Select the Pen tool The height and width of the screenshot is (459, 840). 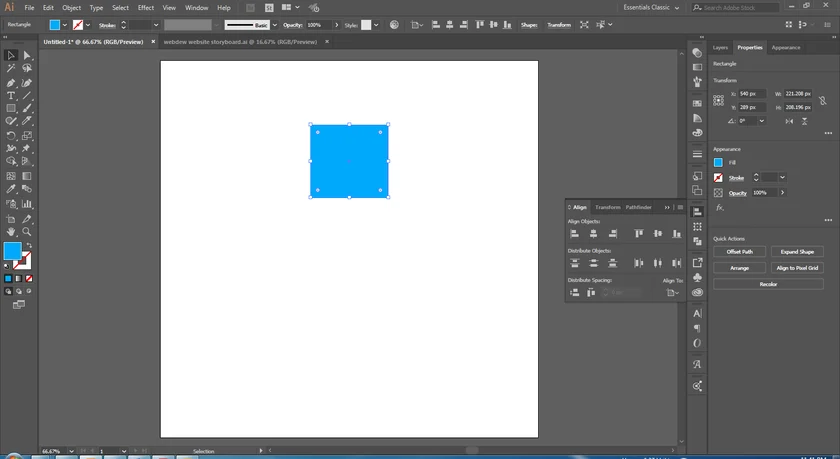click(x=11, y=82)
